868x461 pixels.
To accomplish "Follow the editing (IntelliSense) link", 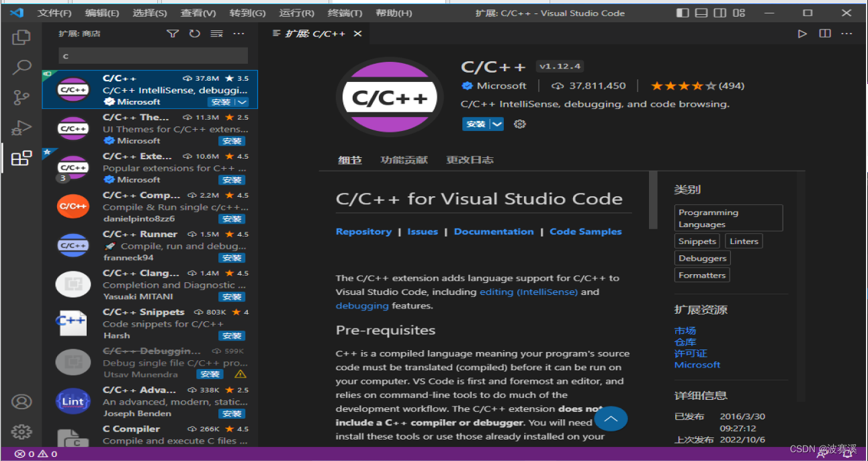I will click(x=529, y=292).
